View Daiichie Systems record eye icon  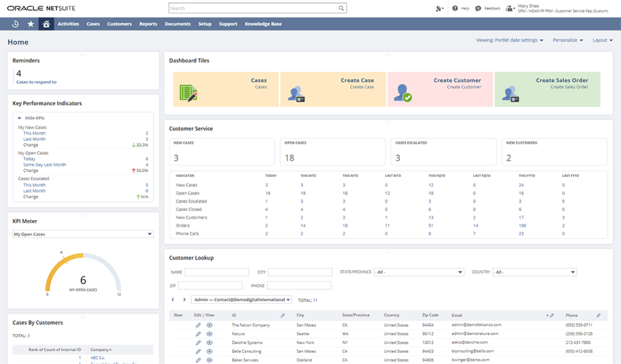coord(209,343)
